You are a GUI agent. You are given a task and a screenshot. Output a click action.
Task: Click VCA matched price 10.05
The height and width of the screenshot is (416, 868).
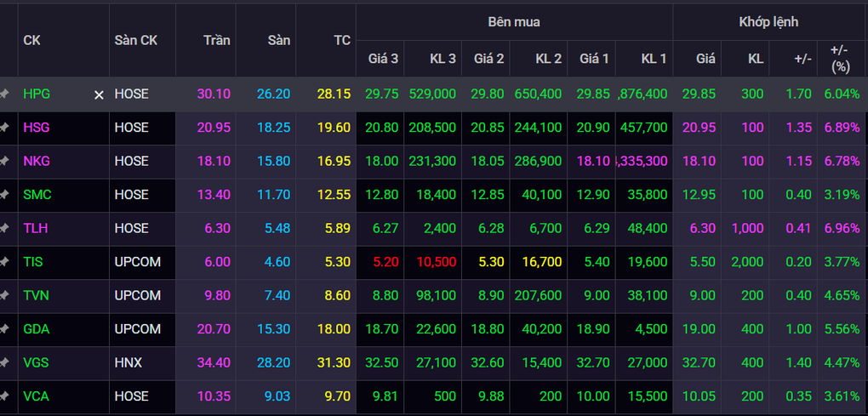(x=699, y=396)
